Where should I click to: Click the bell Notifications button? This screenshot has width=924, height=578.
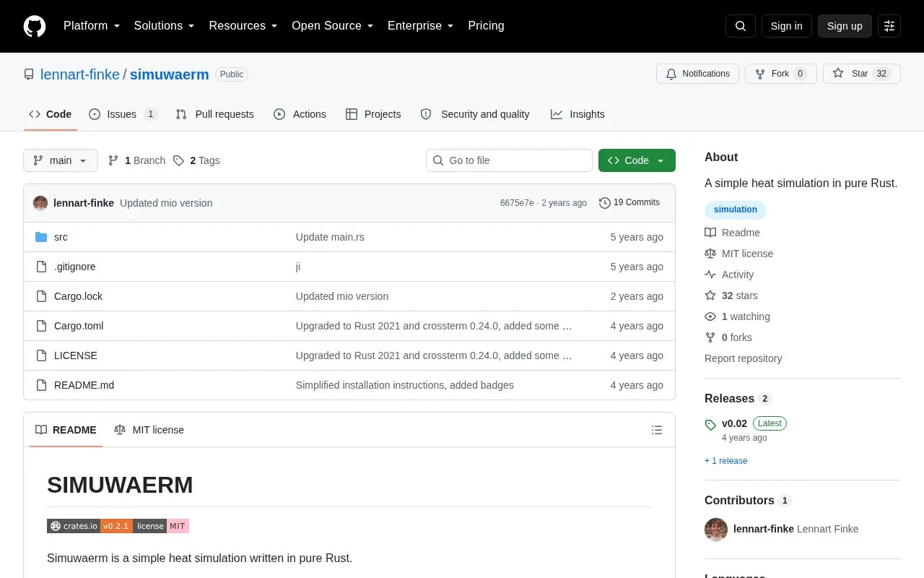click(x=697, y=74)
